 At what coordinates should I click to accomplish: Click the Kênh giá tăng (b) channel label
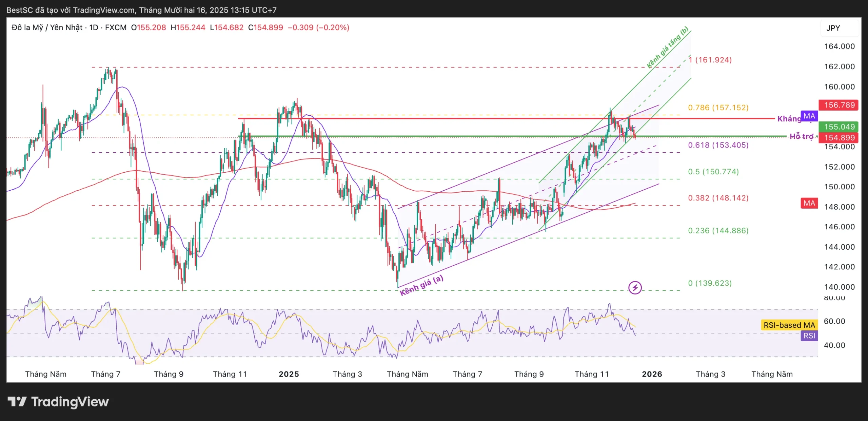[667, 47]
